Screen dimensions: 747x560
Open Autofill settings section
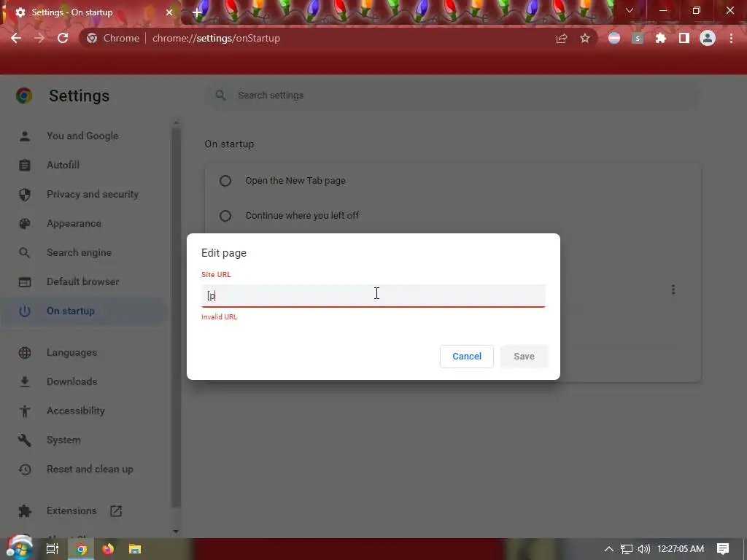click(63, 165)
